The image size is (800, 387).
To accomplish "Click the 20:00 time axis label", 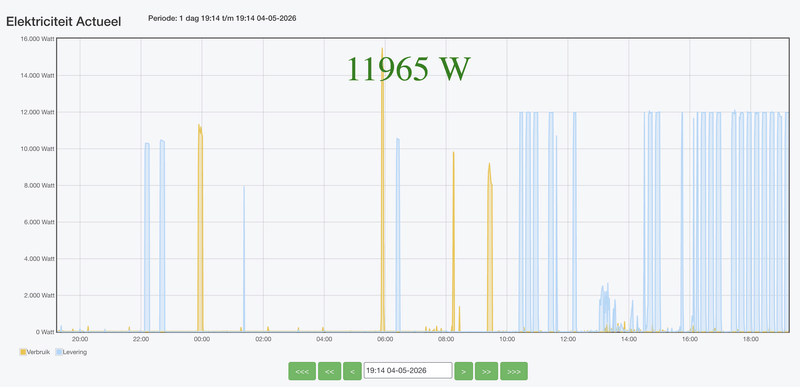I will pyautogui.click(x=80, y=339).
